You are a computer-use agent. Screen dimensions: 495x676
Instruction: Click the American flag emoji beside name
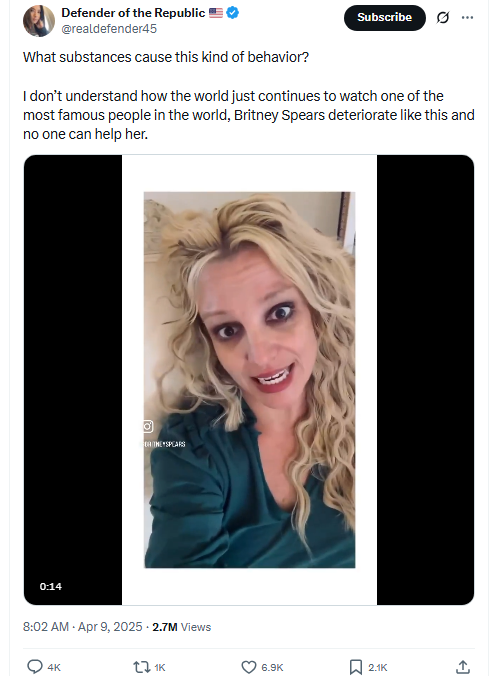pos(216,13)
